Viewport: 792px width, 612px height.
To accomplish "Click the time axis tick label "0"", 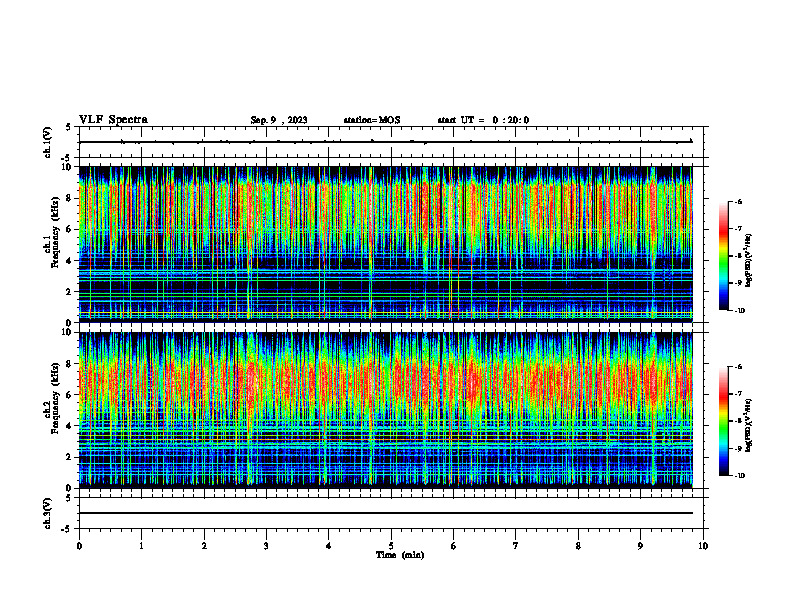I will point(79,546).
